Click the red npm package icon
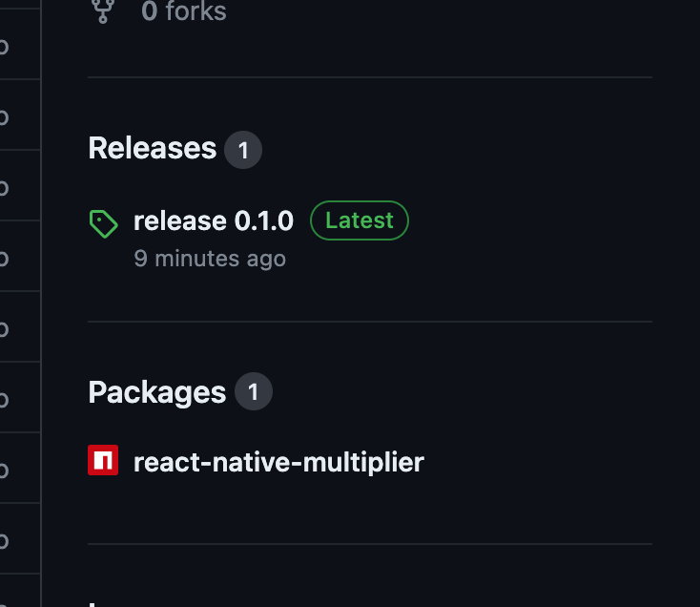The width and height of the screenshot is (700, 607). point(103,461)
